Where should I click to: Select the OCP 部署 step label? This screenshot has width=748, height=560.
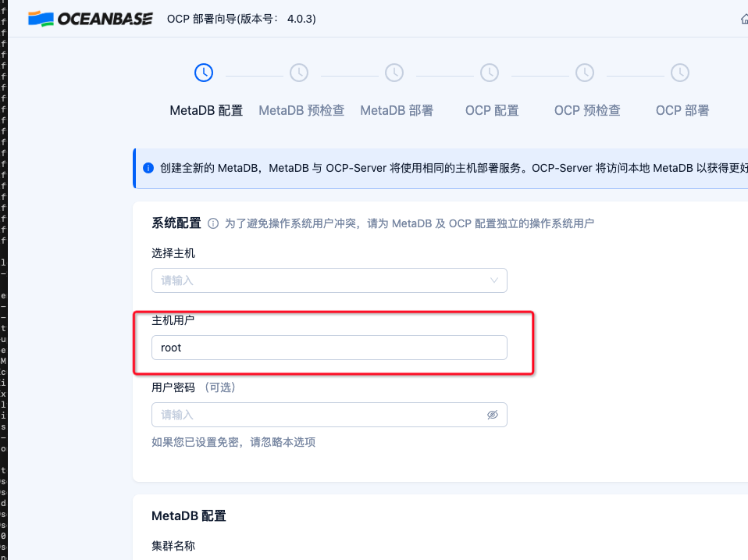pos(682,111)
